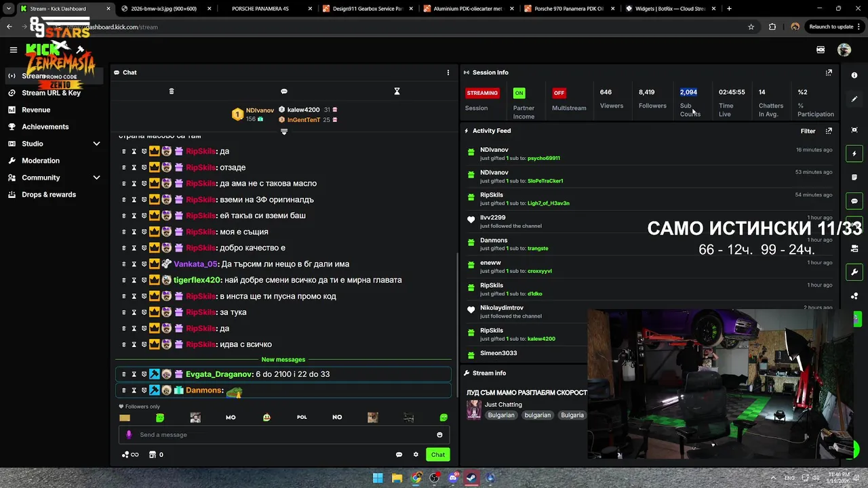Pop out the Activity Feed panel
The width and height of the screenshot is (868, 488).
829,131
